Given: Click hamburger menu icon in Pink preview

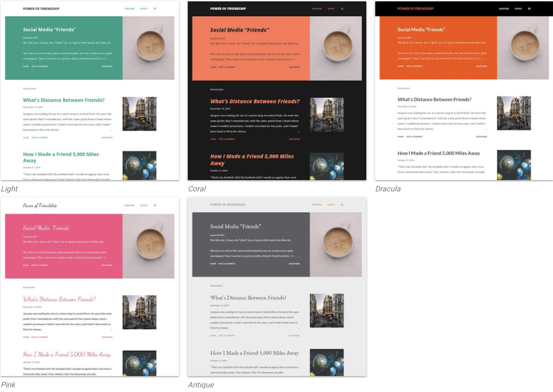Looking at the screenshot, I should pos(155,205).
